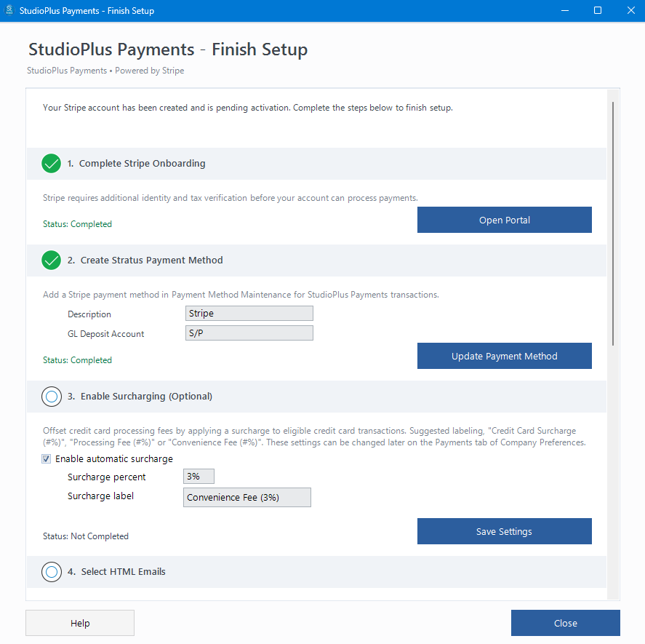Open Help for payments setup
The height and width of the screenshot is (644, 645).
point(80,623)
